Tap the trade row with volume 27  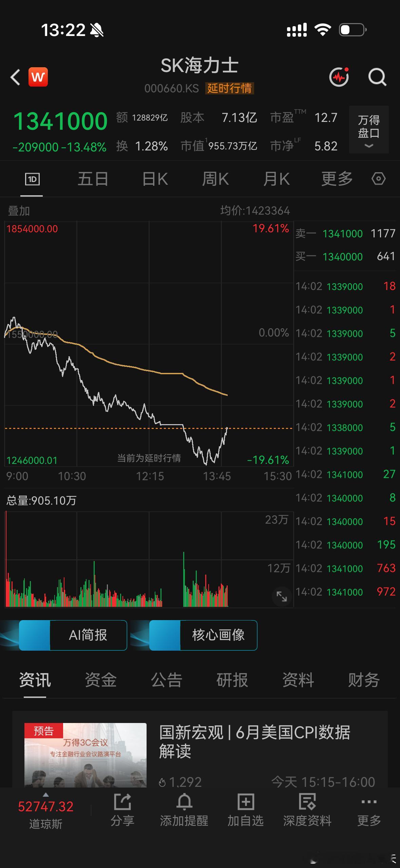(345, 474)
